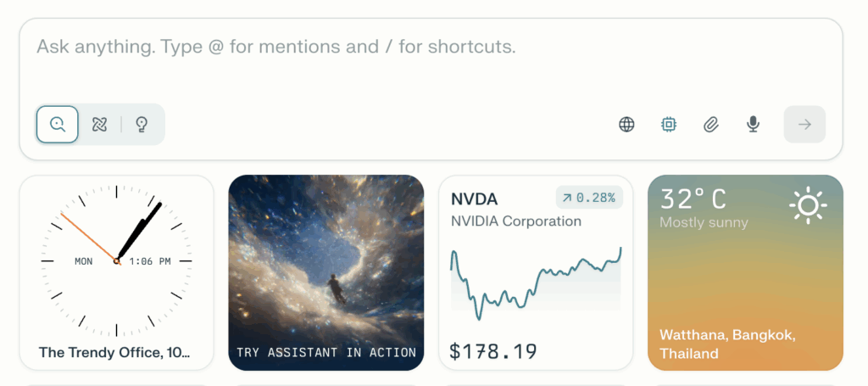Open the AI model chip selector
Viewport: 868px width, 386px height.
click(x=669, y=125)
